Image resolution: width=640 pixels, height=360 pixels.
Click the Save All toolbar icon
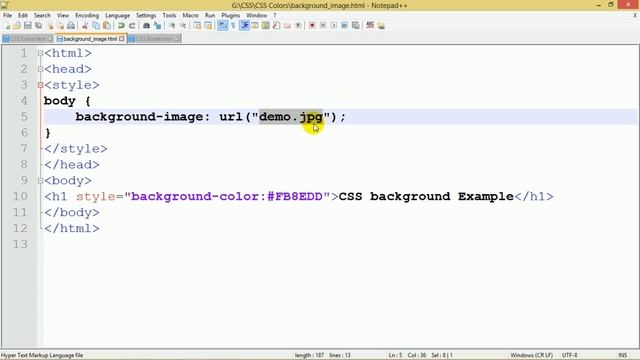click(38, 26)
